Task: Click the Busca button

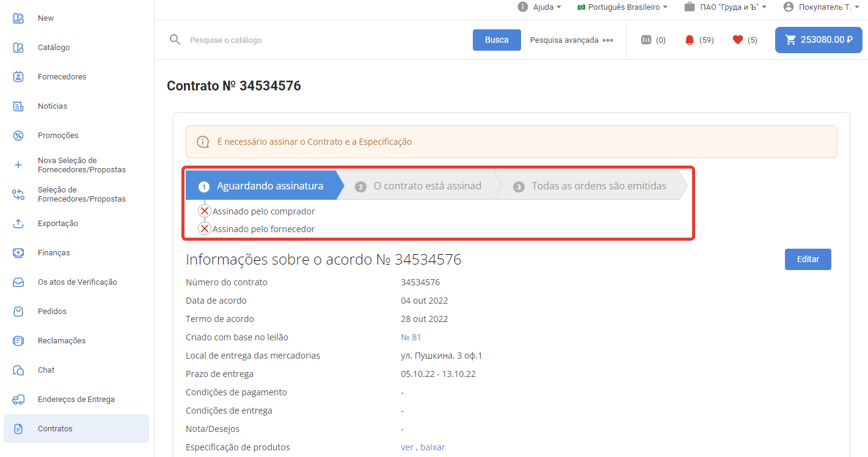Action: pos(497,40)
